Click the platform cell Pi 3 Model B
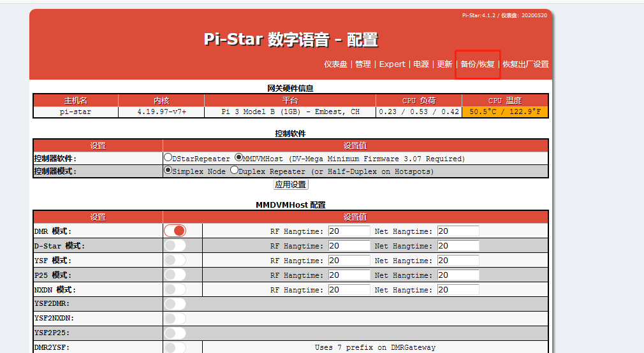The width and height of the screenshot is (644, 353). pos(290,112)
